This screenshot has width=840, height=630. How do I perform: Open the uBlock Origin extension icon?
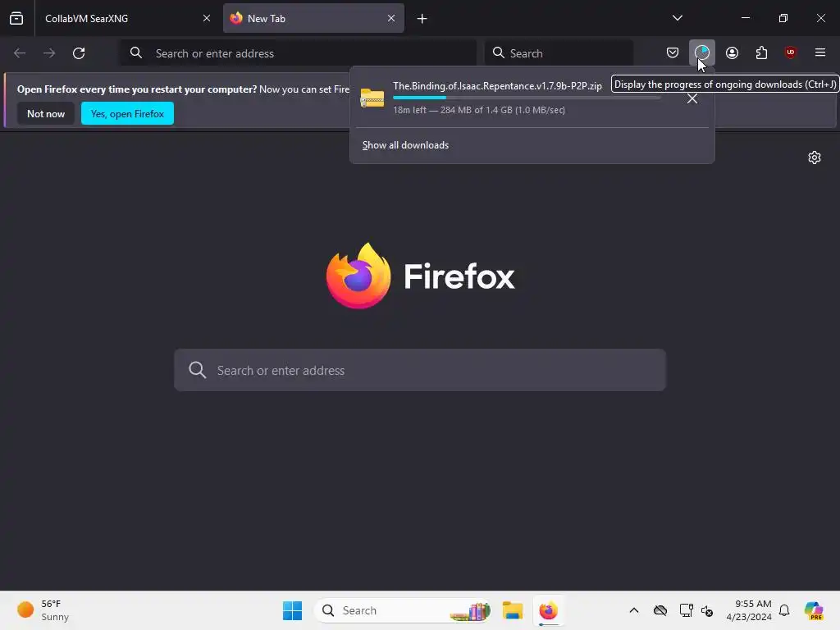790,52
